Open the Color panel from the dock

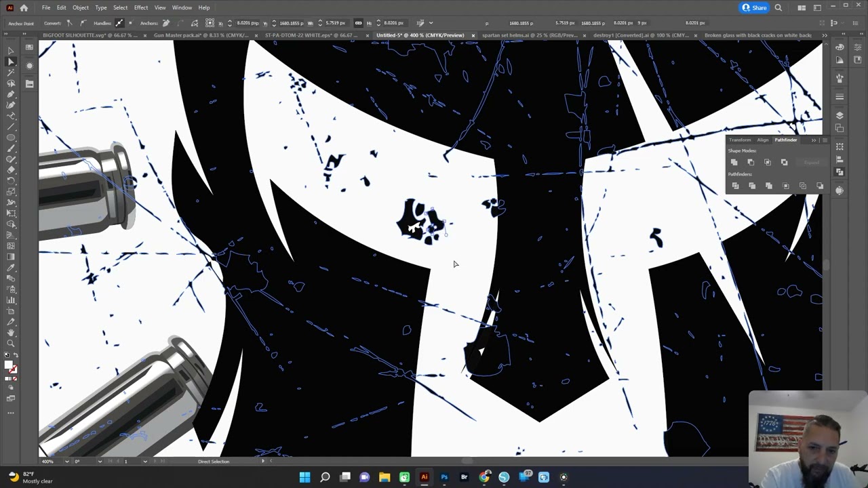point(840,47)
